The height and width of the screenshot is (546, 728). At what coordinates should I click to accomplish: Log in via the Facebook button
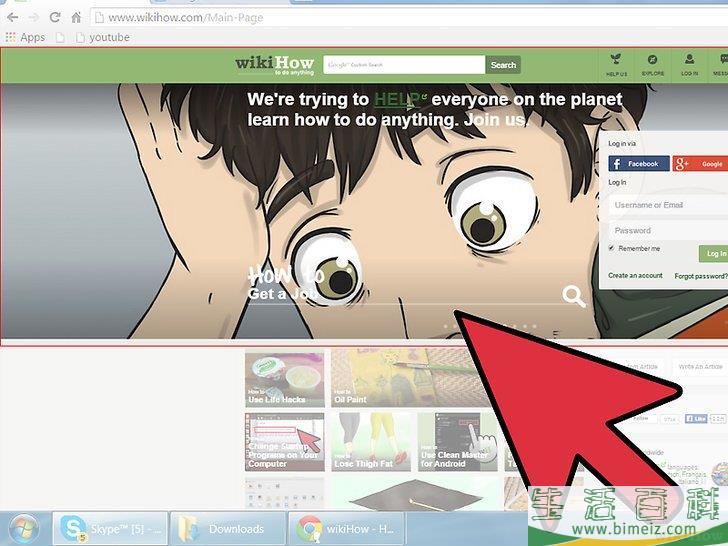(639, 163)
